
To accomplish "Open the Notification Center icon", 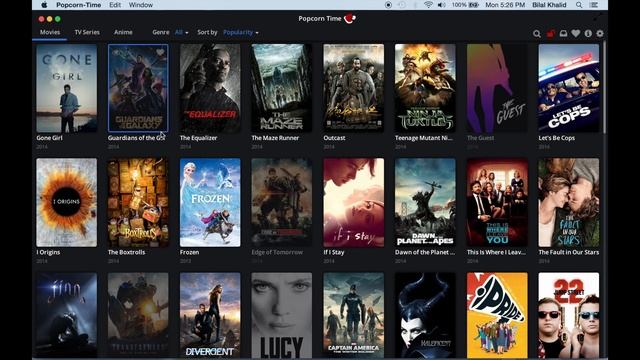I will coord(594,5).
